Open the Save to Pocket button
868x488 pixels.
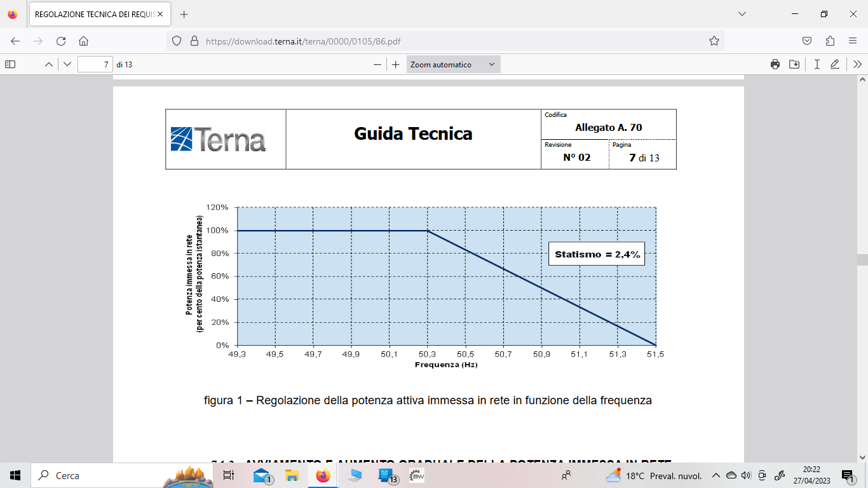(806, 41)
